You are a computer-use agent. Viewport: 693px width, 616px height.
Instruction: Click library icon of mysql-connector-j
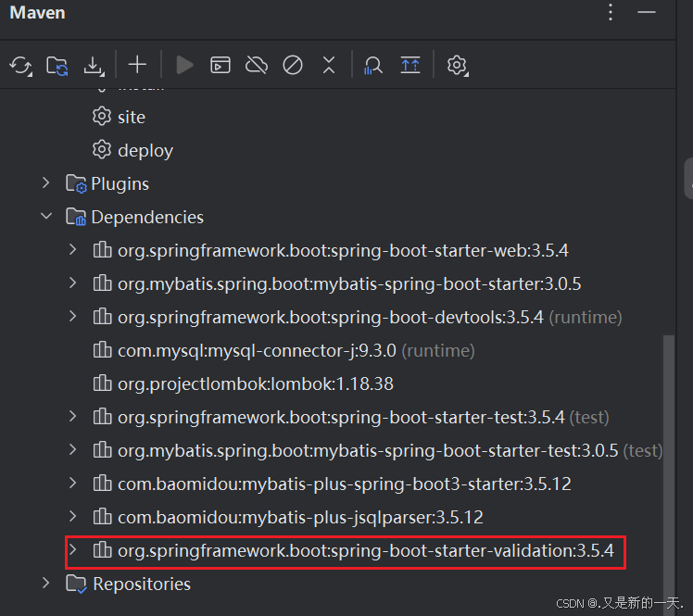coord(102,349)
